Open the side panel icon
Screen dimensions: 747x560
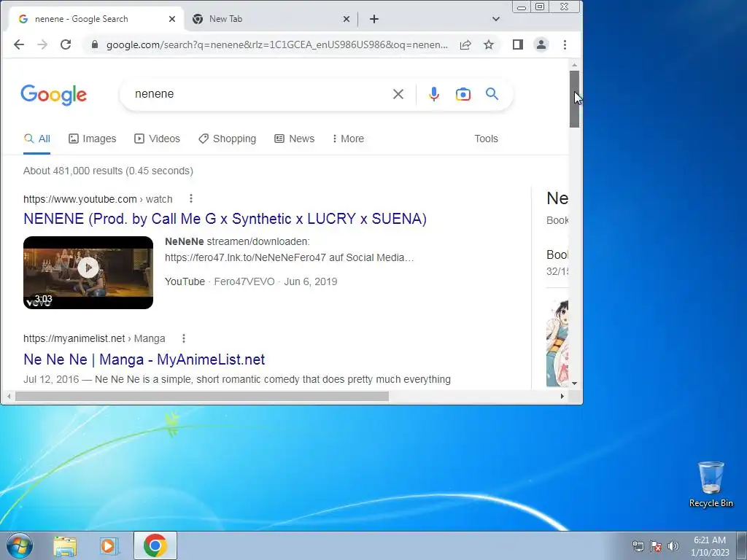point(518,44)
